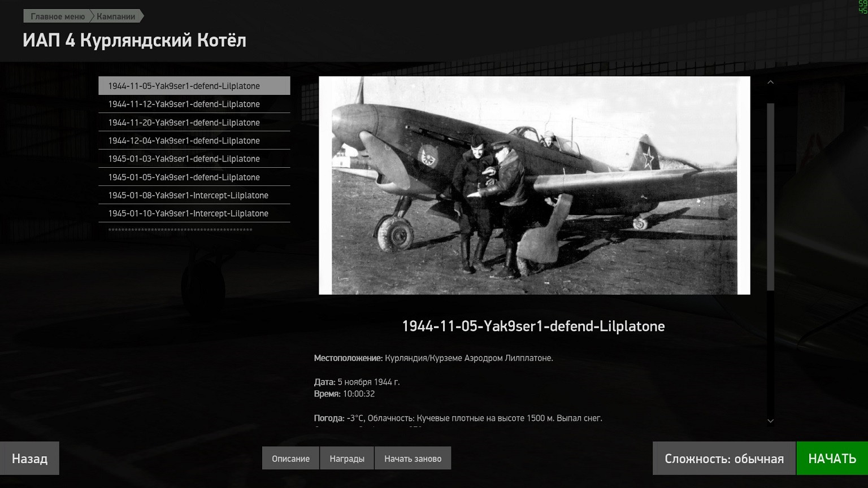Screen dimensions: 868x488
Task: Go to Главное меню breadcrumb
Action: point(57,16)
